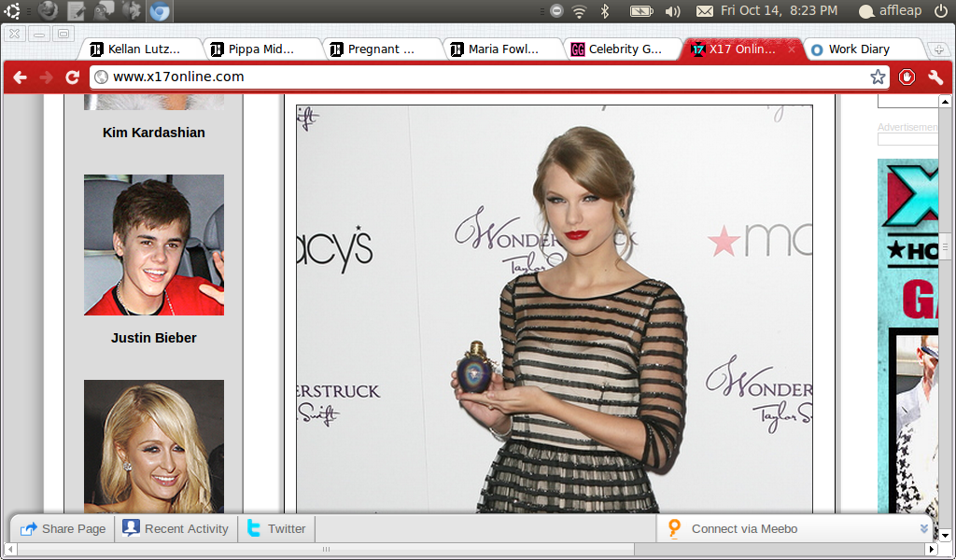Screen dimensions: 956x560
Task: Open the main Wonderstruck perfume event photo
Action: click(x=555, y=309)
